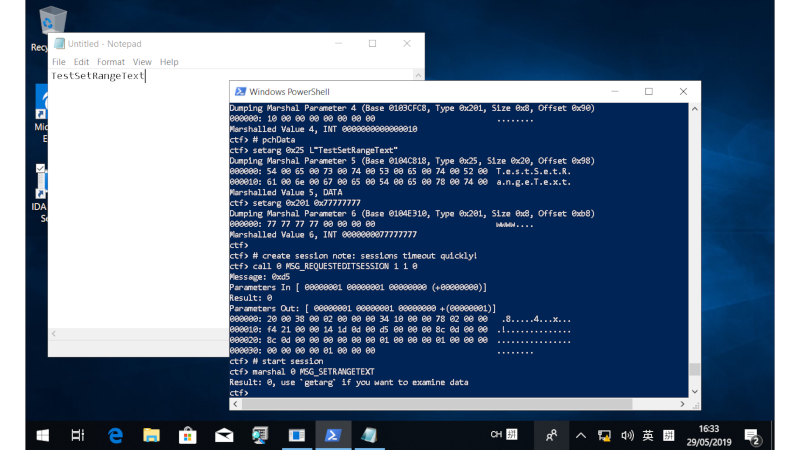Switch to PowerShell via taskbar icon
The image size is (800, 450).
pos(332,435)
